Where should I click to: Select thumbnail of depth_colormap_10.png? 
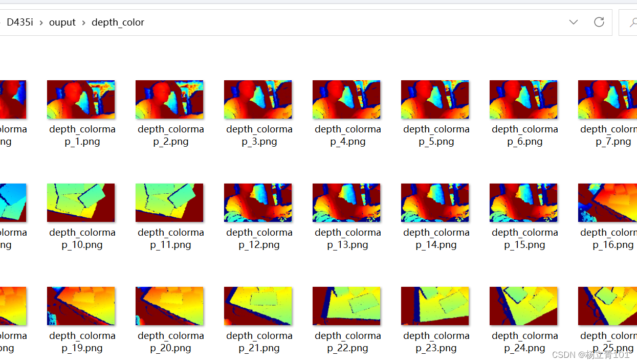click(81, 203)
